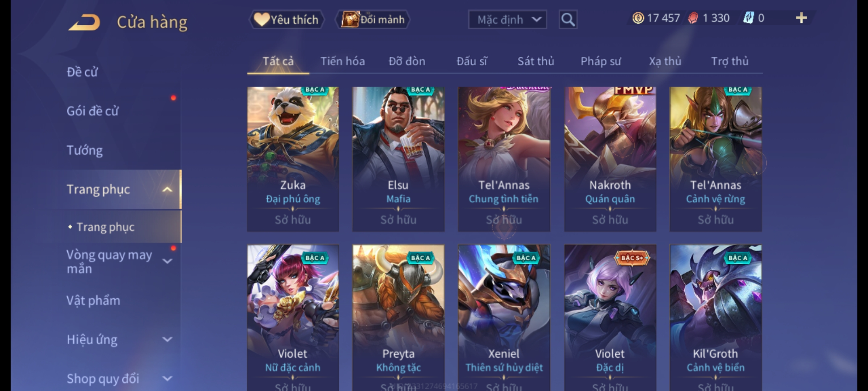868x391 pixels.
Task: Open the Yêu thích heart filter
Action: click(x=287, y=20)
